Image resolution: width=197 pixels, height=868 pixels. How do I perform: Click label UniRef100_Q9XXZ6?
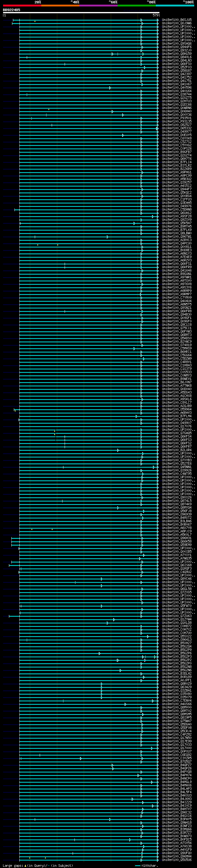(x=177, y=497)
